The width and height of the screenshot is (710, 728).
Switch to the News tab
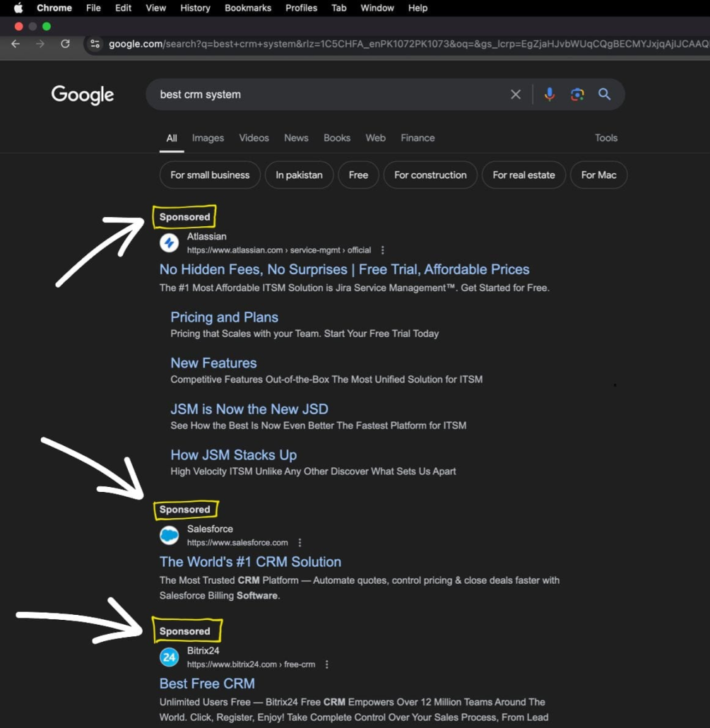tap(296, 138)
